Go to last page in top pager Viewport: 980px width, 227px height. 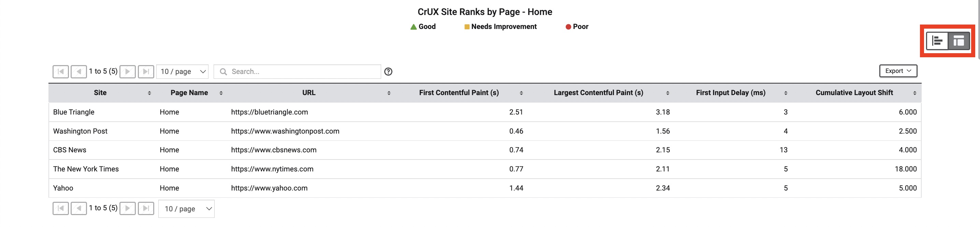click(x=146, y=72)
